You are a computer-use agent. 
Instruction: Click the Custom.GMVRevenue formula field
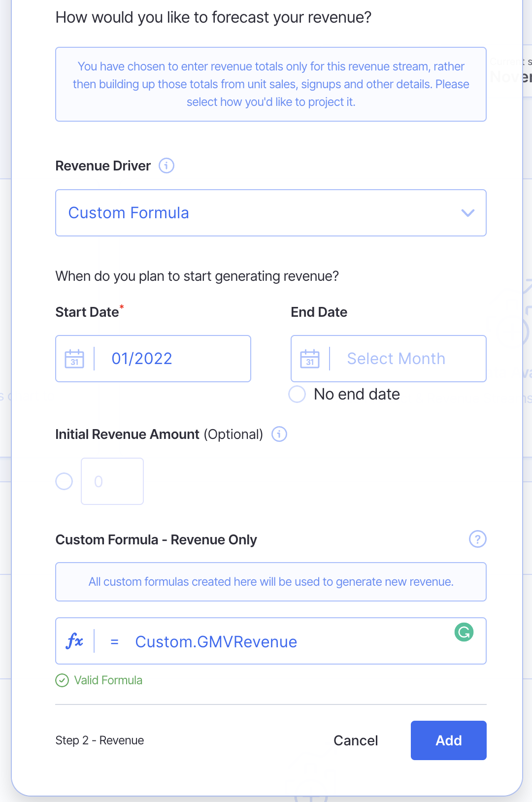[286, 641]
